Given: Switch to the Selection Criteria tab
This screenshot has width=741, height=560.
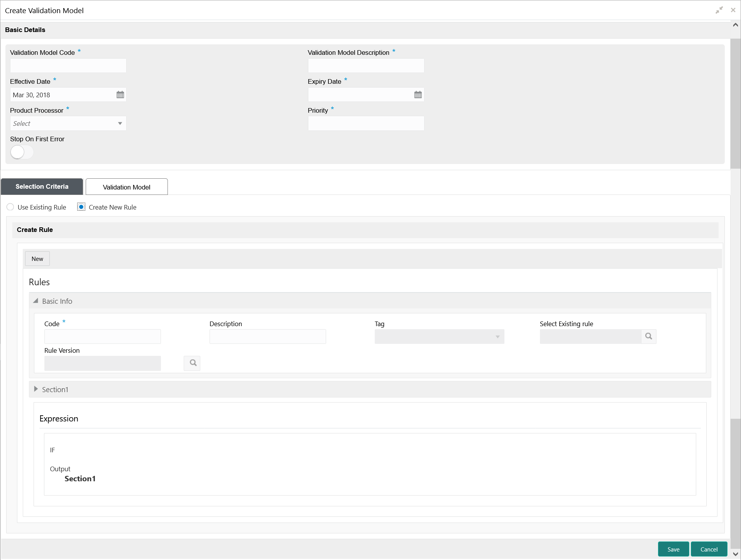Looking at the screenshot, I should 42,187.
